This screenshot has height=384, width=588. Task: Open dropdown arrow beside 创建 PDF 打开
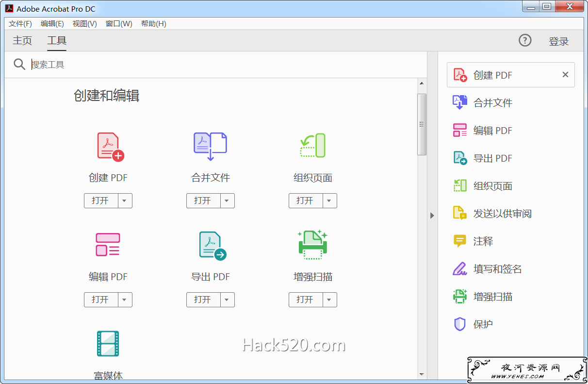(x=125, y=200)
